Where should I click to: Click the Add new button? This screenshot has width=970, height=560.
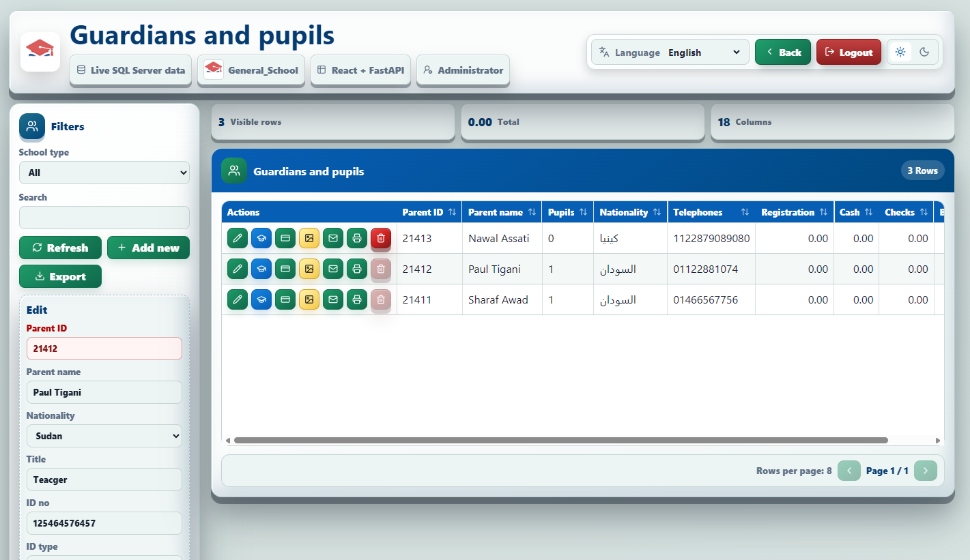tap(148, 248)
